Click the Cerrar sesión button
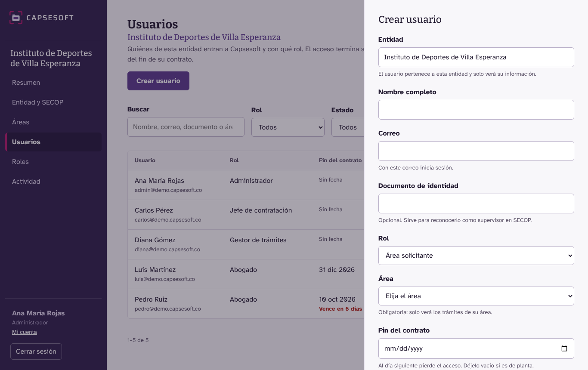The height and width of the screenshot is (370, 588). (36, 351)
